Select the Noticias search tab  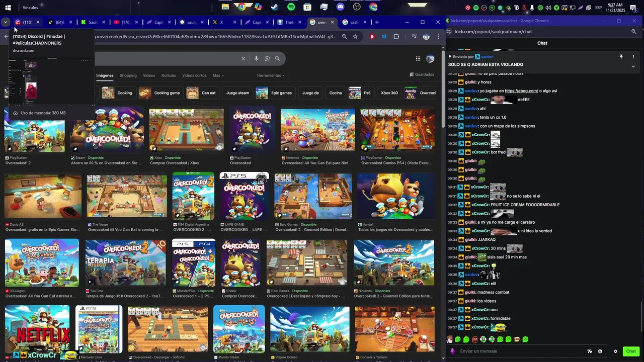click(x=169, y=75)
